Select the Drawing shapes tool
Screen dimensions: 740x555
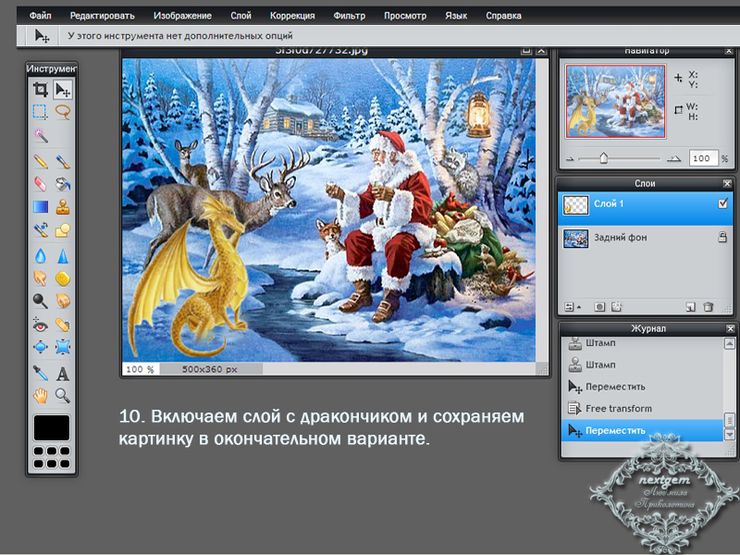tap(62, 230)
